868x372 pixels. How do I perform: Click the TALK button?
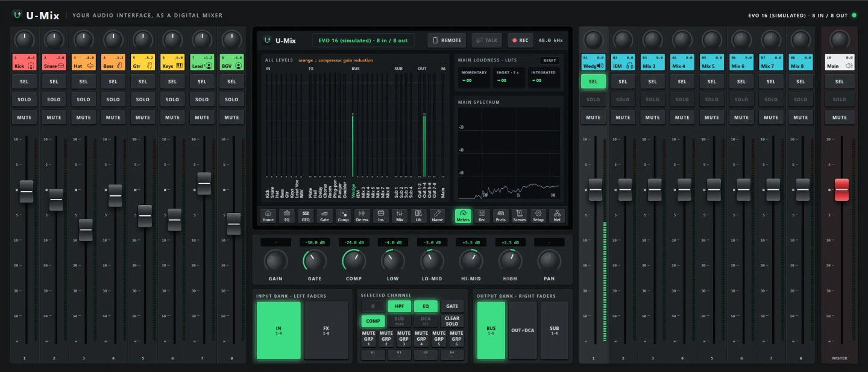tap(486, 40)
